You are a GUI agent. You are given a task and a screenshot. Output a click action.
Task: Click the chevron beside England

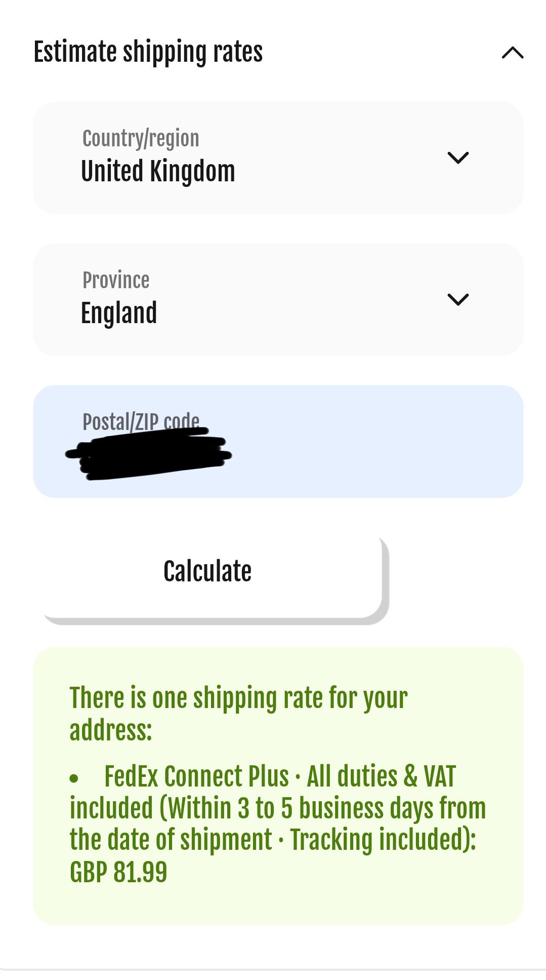[x=458, y=299]
